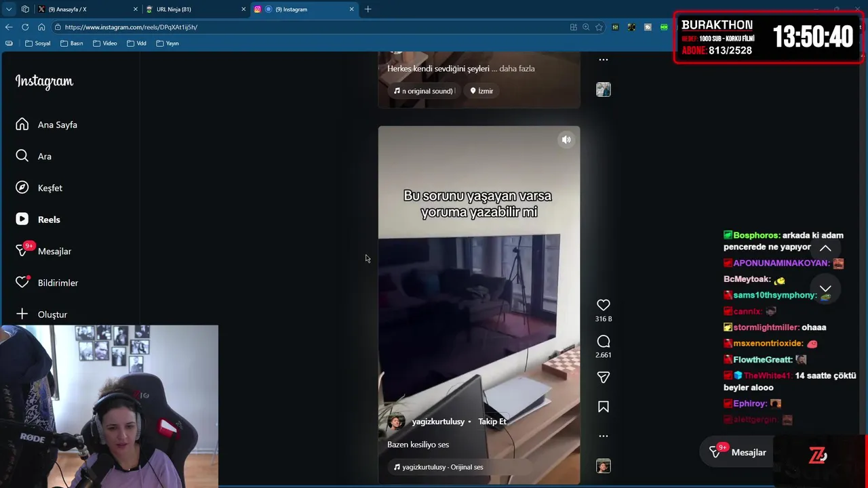Open more options for the İzmir reel above
Screen dimensions: 868x488
coord(604,60)
